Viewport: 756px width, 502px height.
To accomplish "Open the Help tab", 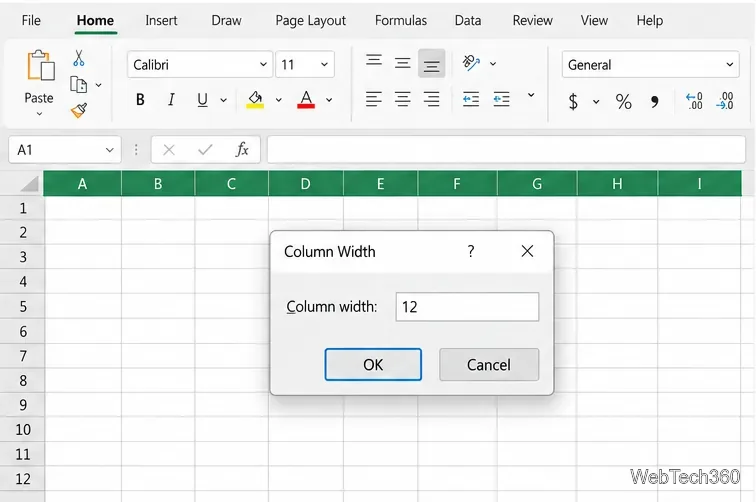I will click(649, 20).
